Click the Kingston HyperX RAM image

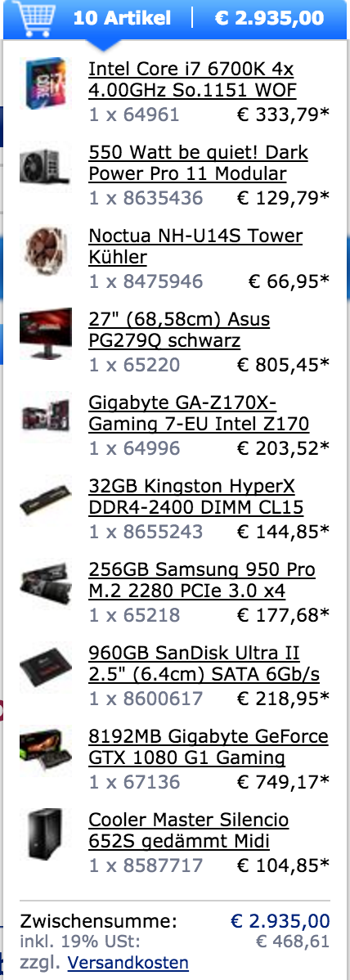click(x=45, y=501)
